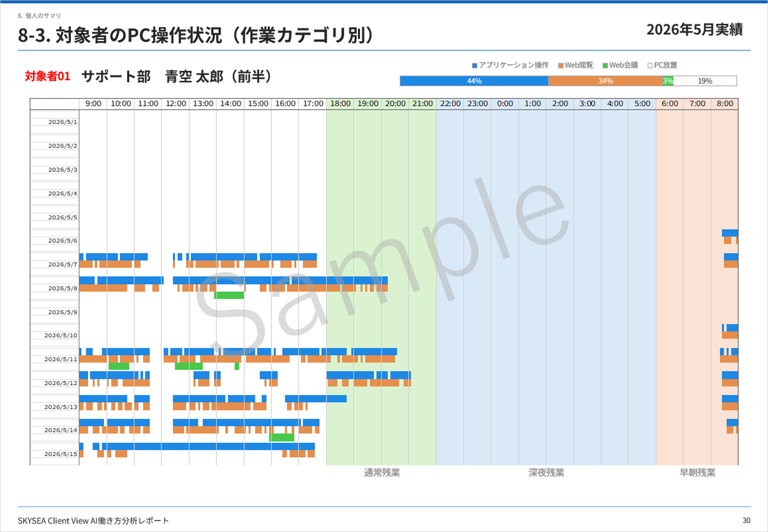
Task: Click the 23:00 time column header
Action: pyautogui.click(x=478, y=104)
